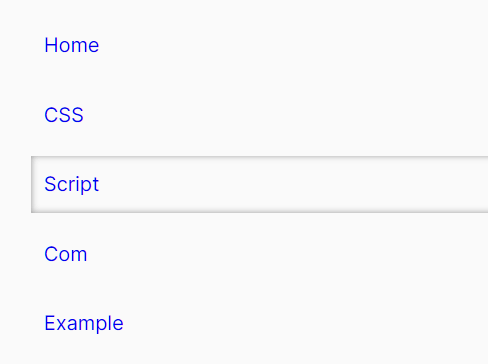
Task: Switch to the Script section
Action: (x=72, y=184)
